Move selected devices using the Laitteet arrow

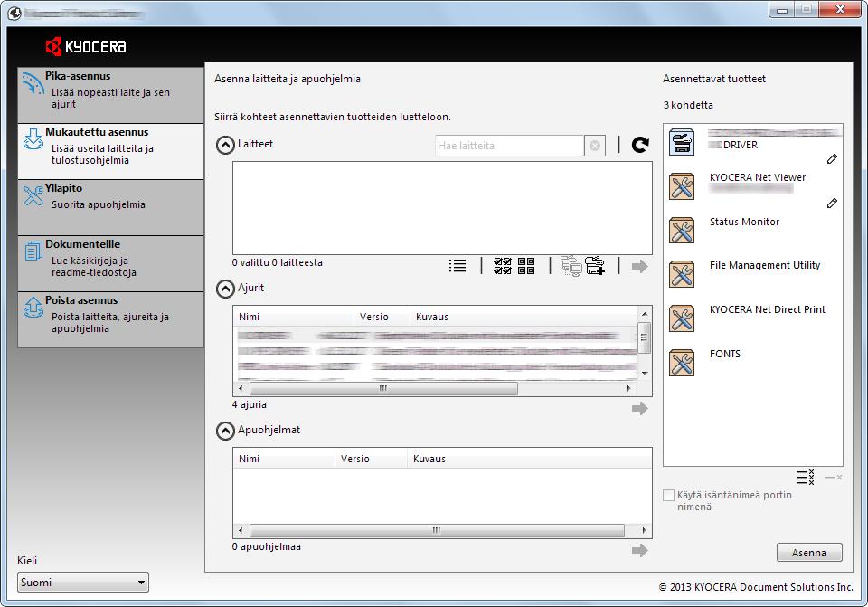click(x=640, y=266)
